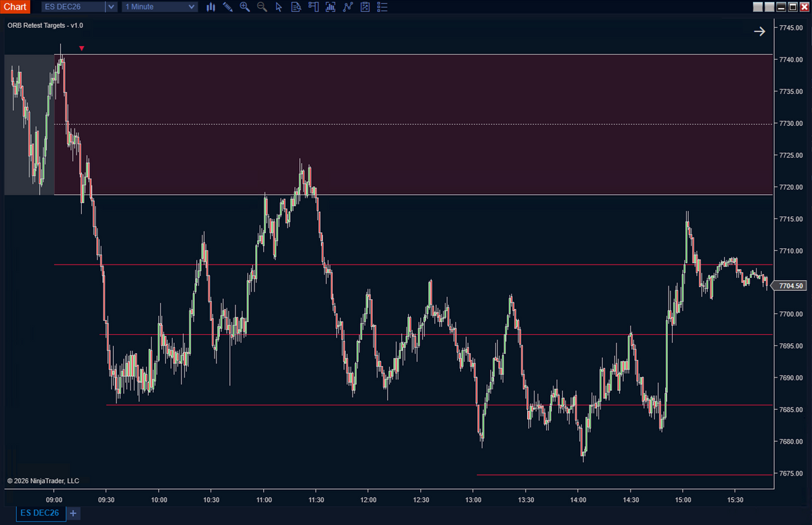Open the Indicators dialog
The height and width of the screenshot is (525, 812).
click(348, 7)
